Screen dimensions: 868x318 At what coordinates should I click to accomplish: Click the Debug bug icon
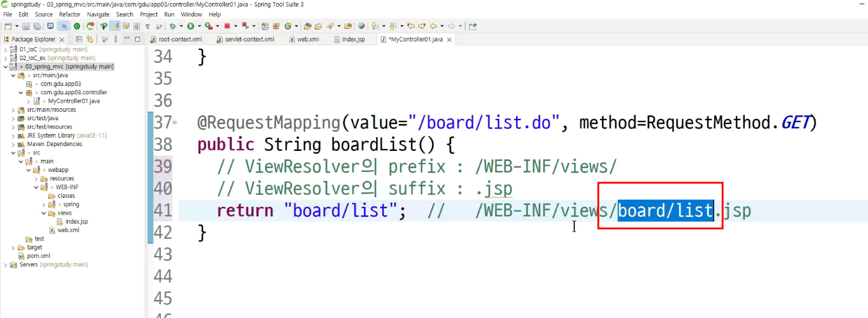(x=172, y=26)
